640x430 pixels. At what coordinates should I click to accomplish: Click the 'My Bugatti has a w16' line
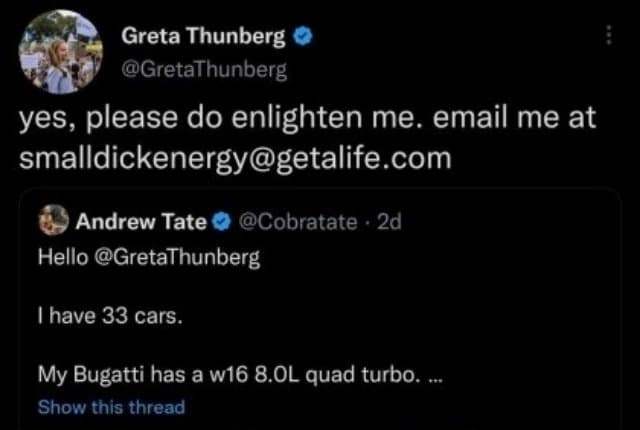(x=136, y=375)
